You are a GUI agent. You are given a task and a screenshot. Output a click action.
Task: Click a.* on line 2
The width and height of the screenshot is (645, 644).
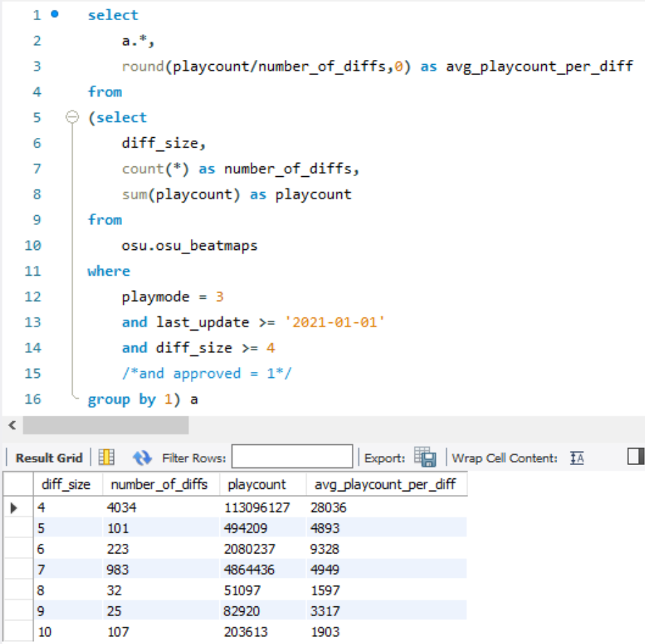pyautogui.click(x=134, y=40)
